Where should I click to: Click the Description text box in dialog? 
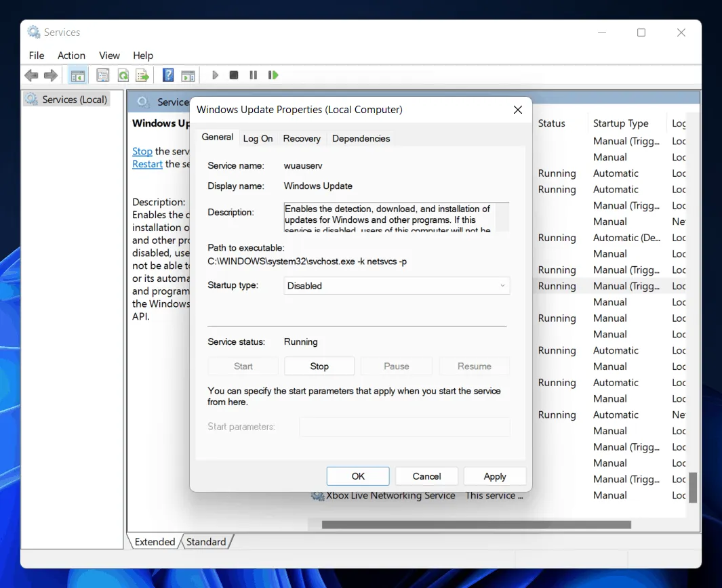[397, 217]
